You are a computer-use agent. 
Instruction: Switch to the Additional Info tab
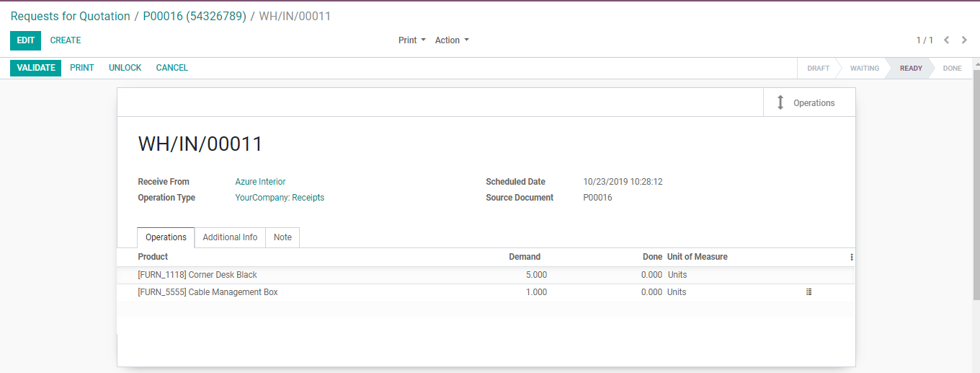(x=230, y=237)
